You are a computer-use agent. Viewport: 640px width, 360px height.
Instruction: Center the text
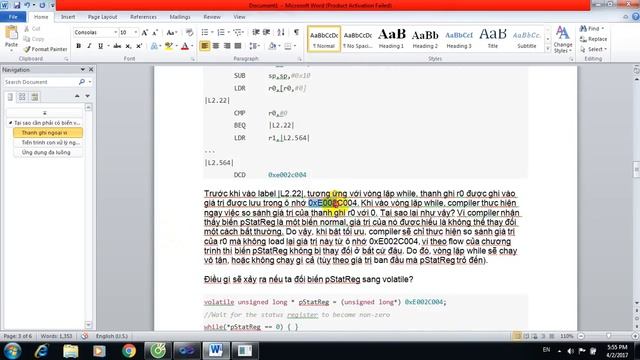coord(216,46)
